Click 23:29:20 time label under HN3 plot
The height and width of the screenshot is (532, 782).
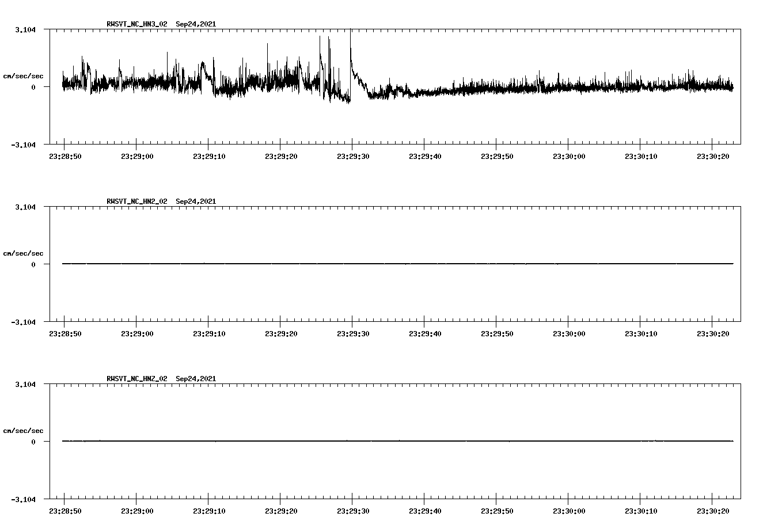click(x=280, y=156)
